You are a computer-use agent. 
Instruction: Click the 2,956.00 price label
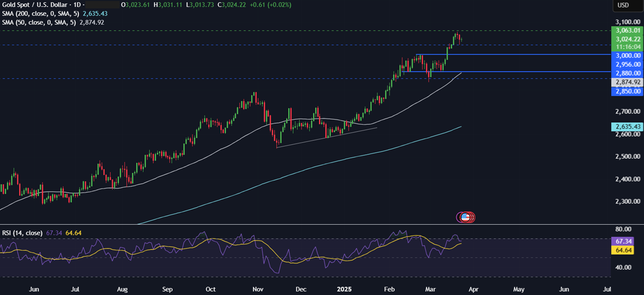pos(627,64)
